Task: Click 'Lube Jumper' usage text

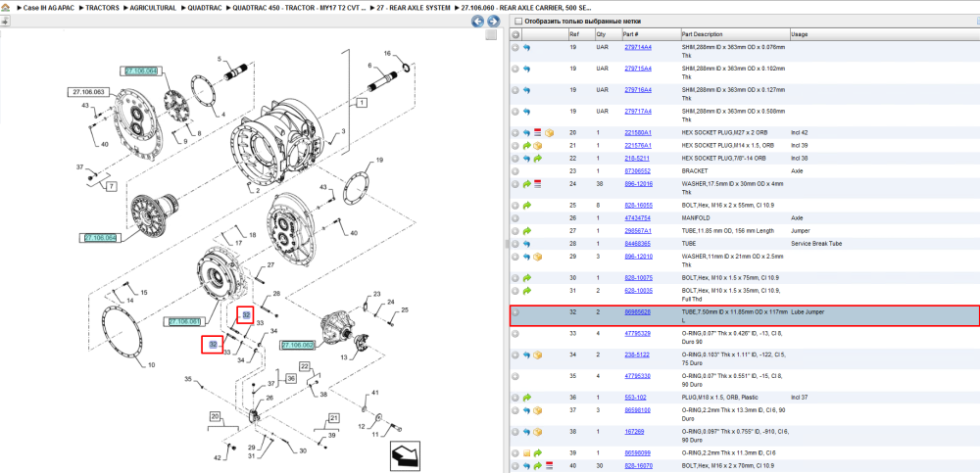Action: [808, 311]
